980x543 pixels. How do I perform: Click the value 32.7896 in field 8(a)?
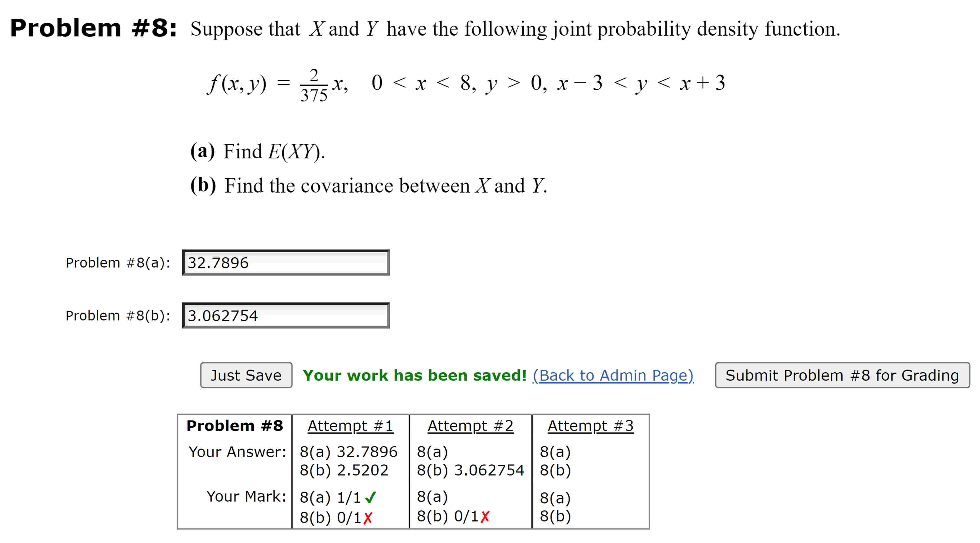point(219,262)
